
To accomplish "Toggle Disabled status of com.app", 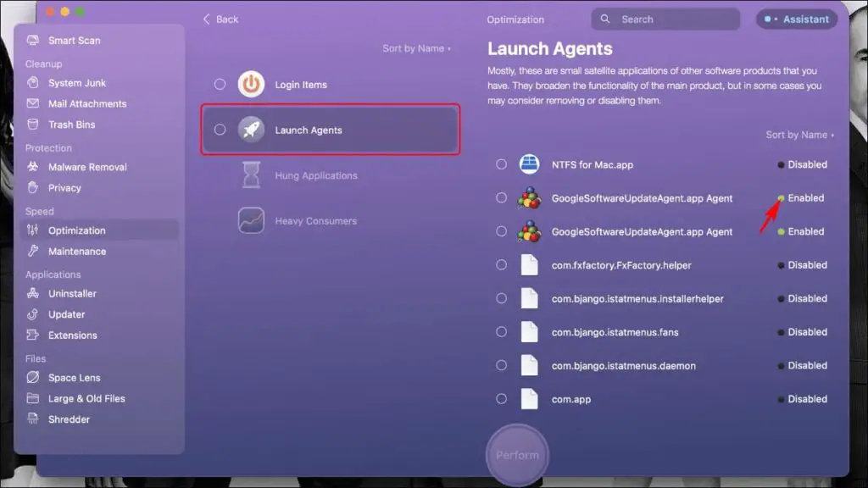I will [802, 399].
